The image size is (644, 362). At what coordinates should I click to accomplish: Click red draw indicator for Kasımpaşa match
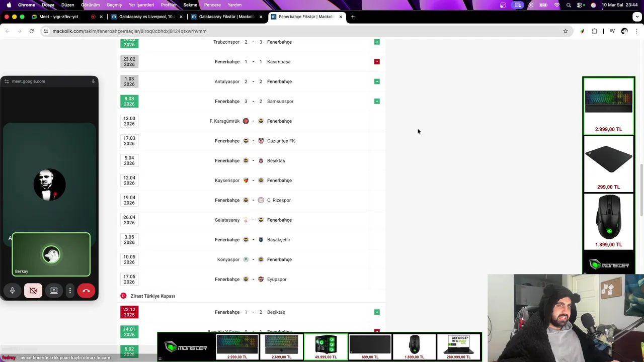click(377, 62)
